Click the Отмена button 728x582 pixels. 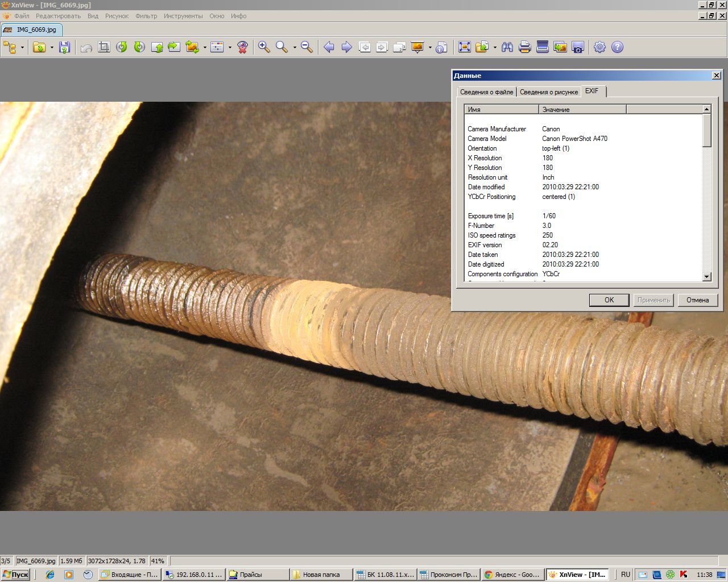(697, 300)
